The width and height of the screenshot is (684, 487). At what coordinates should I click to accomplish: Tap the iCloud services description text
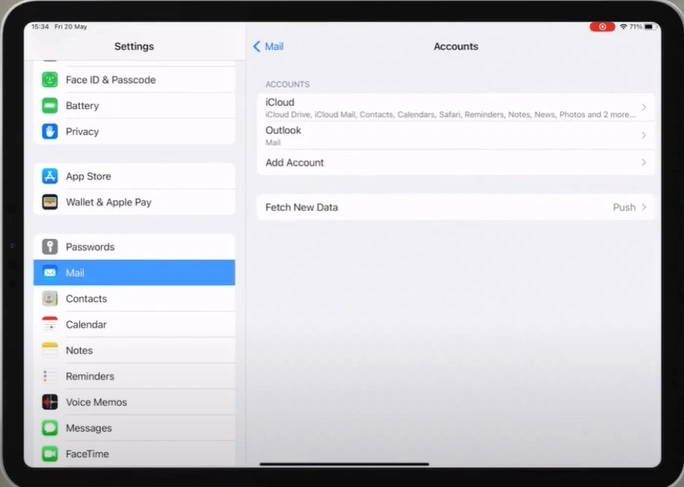(x=450, y=115)
